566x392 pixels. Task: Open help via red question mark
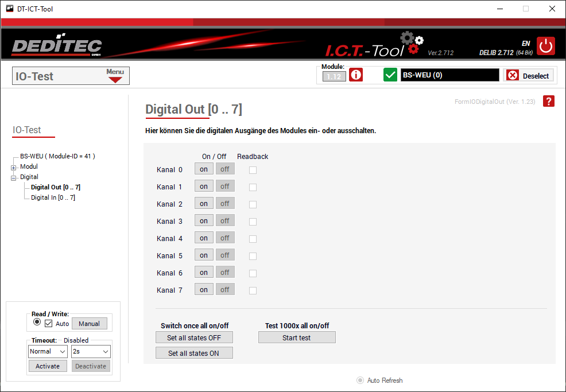click(x=549, y=101)
